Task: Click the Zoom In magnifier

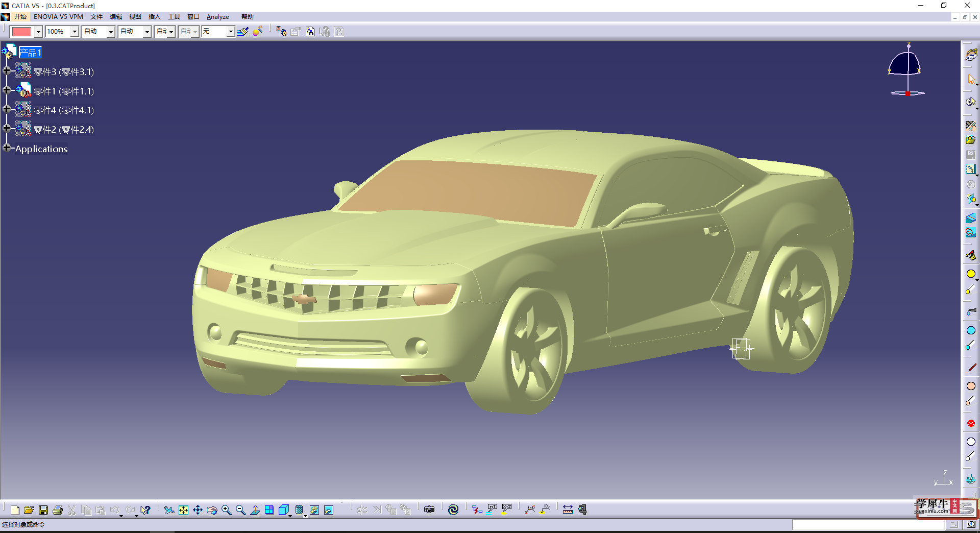Action: [227, 510]
